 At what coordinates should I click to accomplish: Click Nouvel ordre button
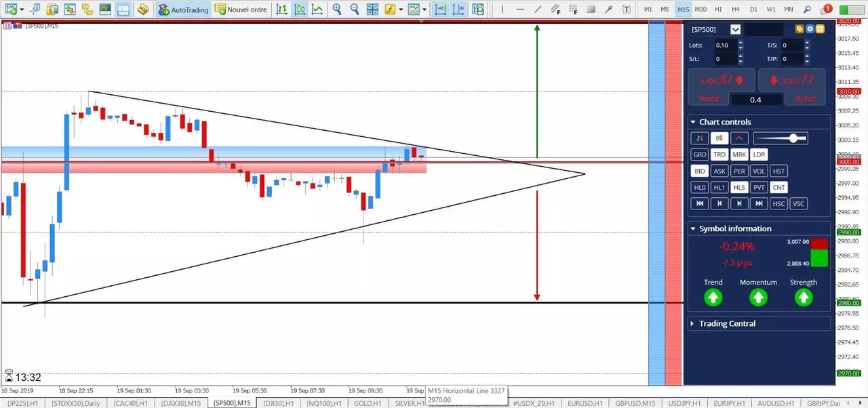pyautogui.click(x=241, y=9)
